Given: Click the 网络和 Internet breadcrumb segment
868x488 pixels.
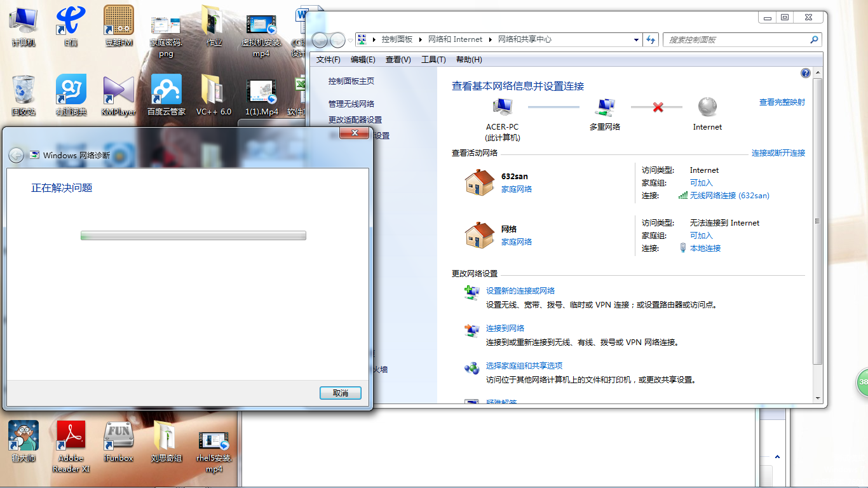Looking at the screenshot, I should [455, 39].
